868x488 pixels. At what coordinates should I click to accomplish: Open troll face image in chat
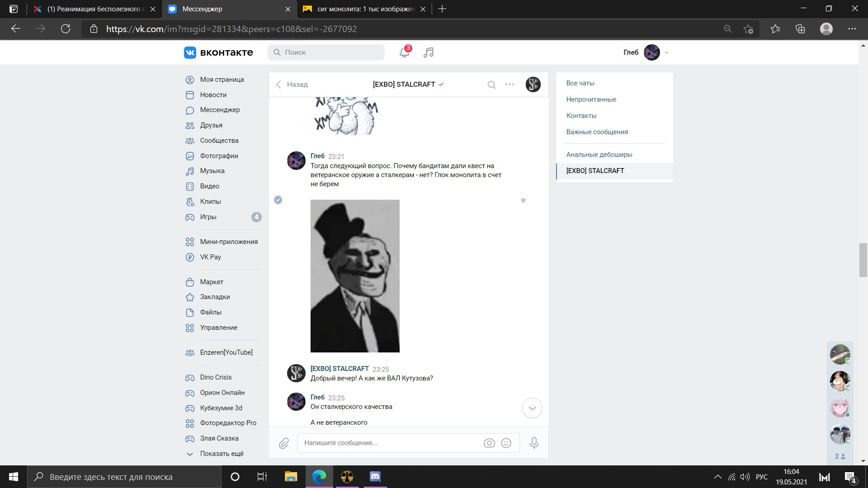pos(355,276)
